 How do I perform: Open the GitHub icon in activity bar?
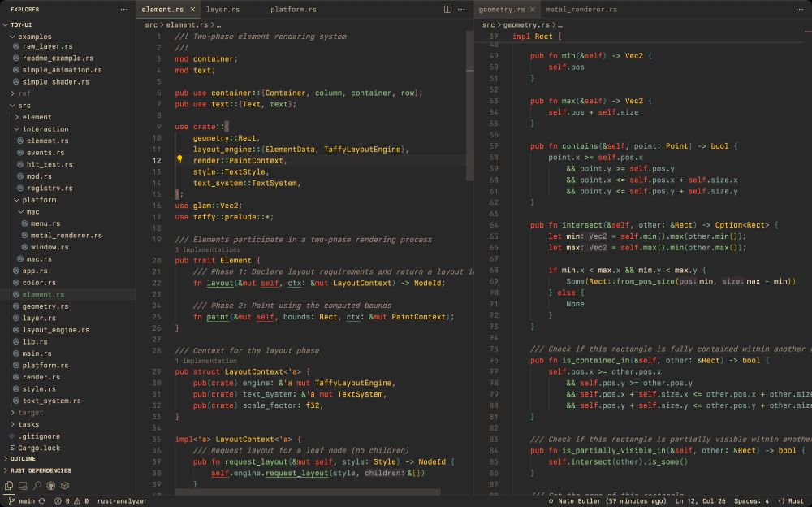click(x=50, y=486)
